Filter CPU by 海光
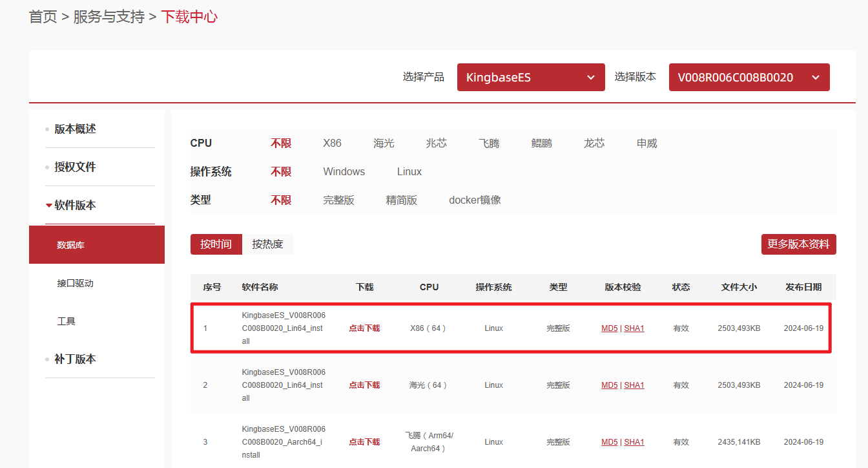868x468 pixels. coord(384,144)
